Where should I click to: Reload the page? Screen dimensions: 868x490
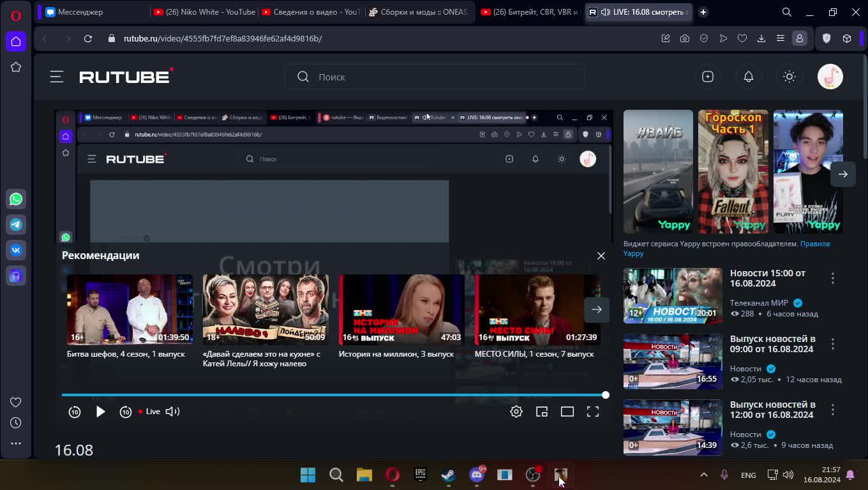(88, 38)
